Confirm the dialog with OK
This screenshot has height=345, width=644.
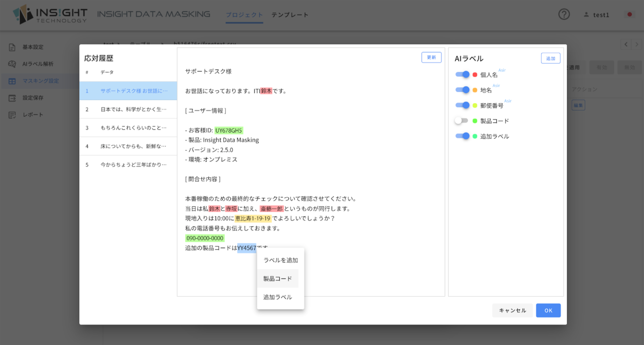point(548,310)
